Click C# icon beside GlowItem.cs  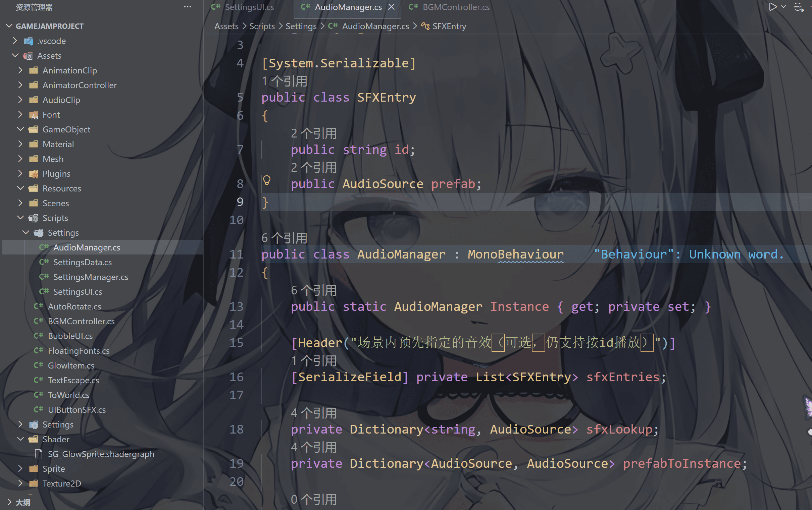[39, 365]
